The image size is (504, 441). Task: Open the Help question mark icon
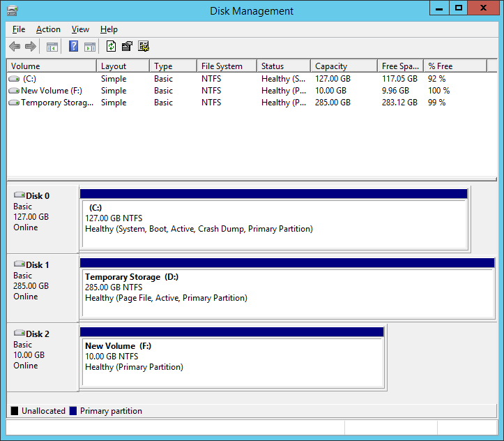74,46
